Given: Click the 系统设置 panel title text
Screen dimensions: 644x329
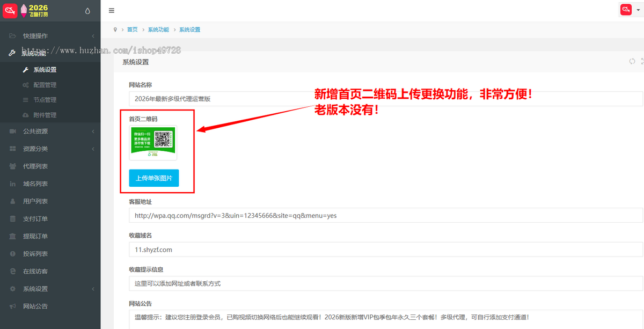Looking at the screenshot, I should pos(135,62).
